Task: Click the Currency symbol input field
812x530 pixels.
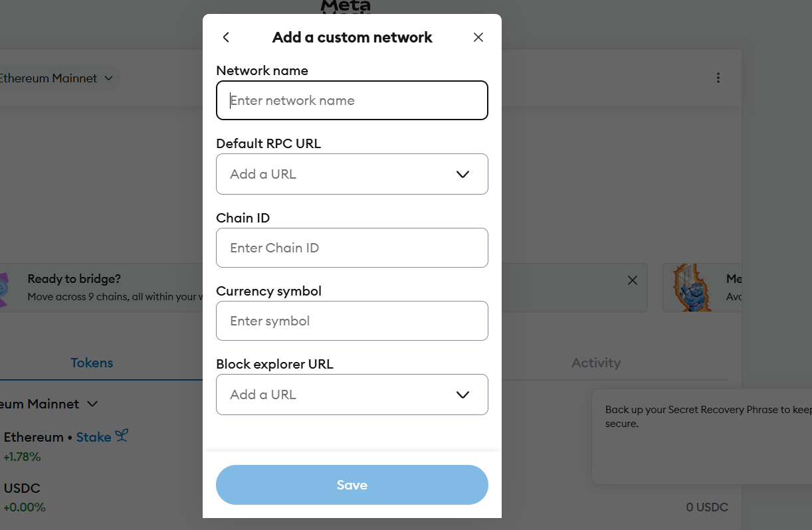Action: coord(352,321)
